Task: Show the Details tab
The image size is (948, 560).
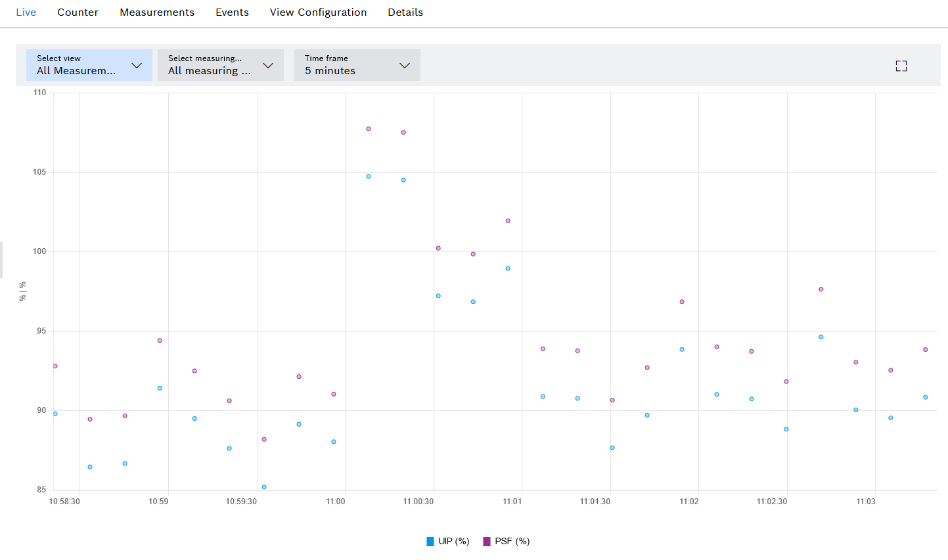Action: 405,12
